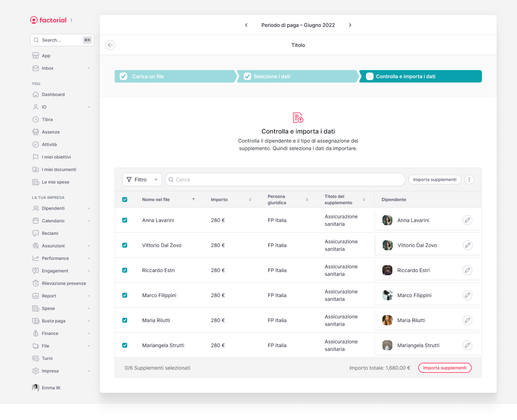Expand the IO sidebar section
Viewport: 517px width, 420px height.
pyautogui.click(x=89, y=107)
